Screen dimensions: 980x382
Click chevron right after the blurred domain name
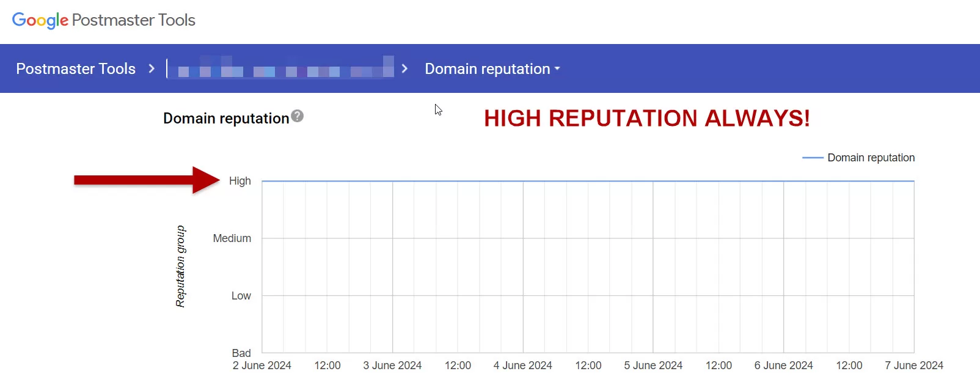pos(404,68)
